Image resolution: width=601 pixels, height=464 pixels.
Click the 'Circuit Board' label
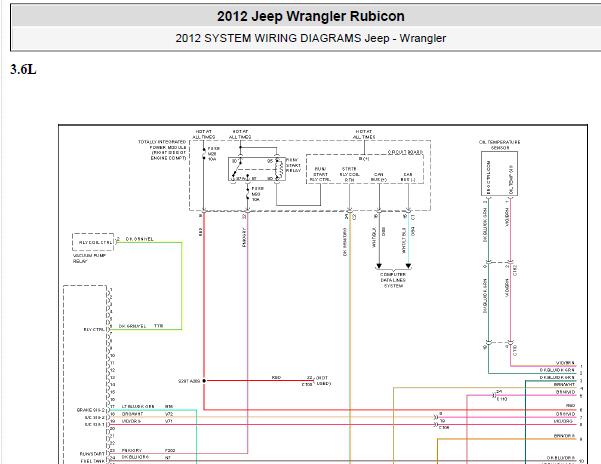point(405,152)
